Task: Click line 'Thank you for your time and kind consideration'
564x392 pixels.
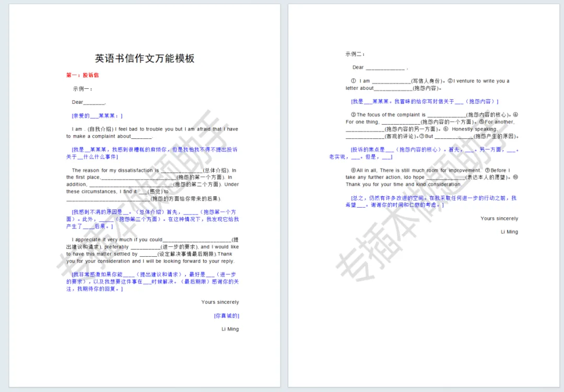Action: coord(404,184)
